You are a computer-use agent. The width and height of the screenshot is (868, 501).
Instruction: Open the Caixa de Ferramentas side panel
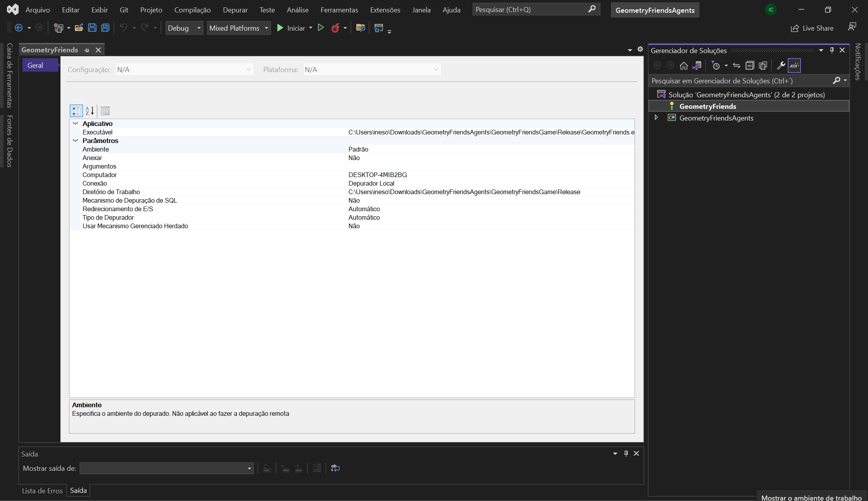(10, 75)
